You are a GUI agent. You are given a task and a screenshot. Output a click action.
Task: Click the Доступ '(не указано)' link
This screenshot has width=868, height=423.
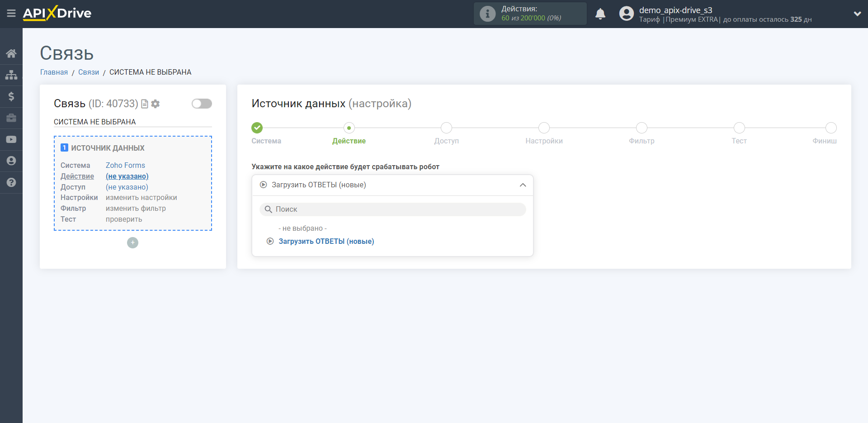point(127,187)
